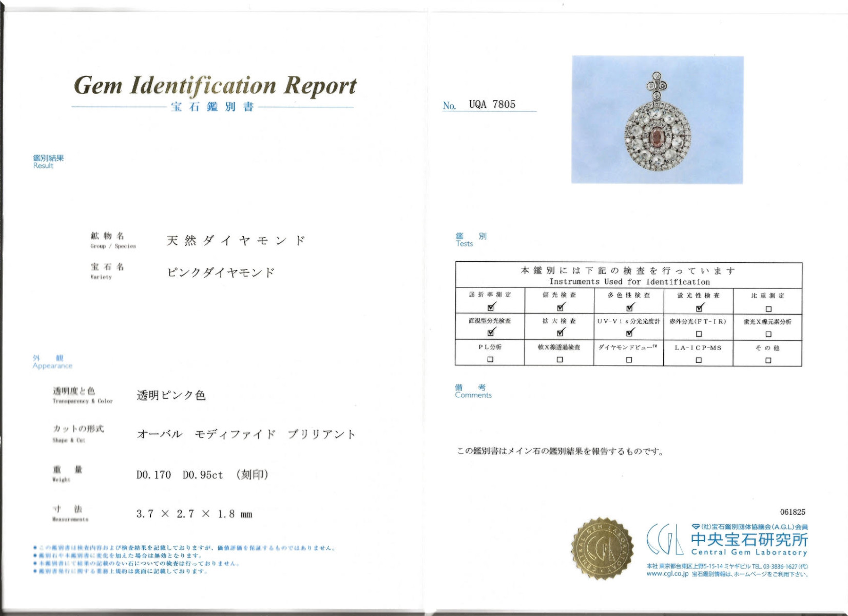
Task: Click the gold Central Gem Laboratory seal
Action: click(x=602, y=549)
